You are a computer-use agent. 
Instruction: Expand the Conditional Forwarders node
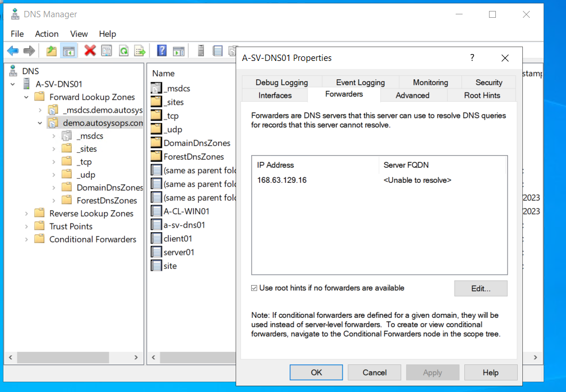(26, 239)
